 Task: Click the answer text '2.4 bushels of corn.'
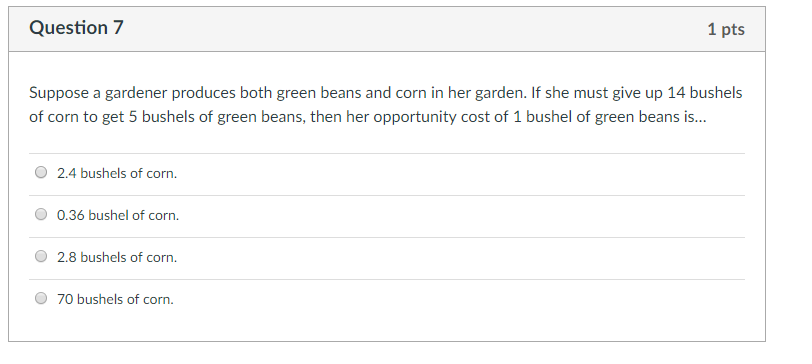(117, 173)
